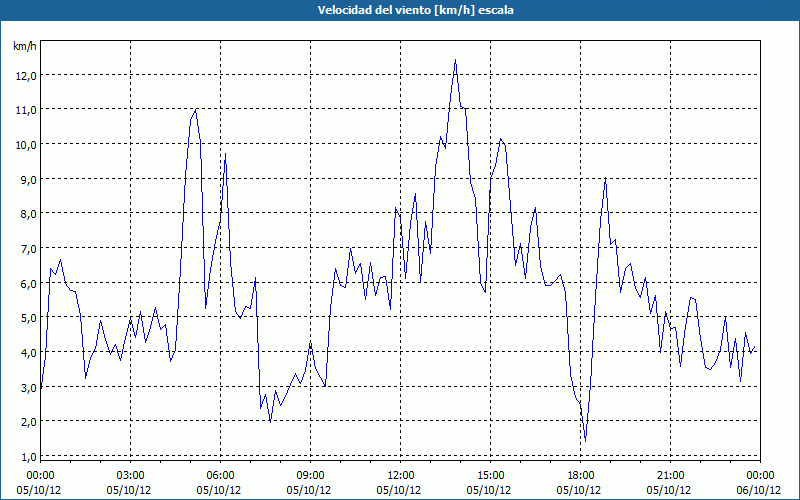Click the 03:00 time label
Viewport: 800px width, 500px height.
point(131,476)
